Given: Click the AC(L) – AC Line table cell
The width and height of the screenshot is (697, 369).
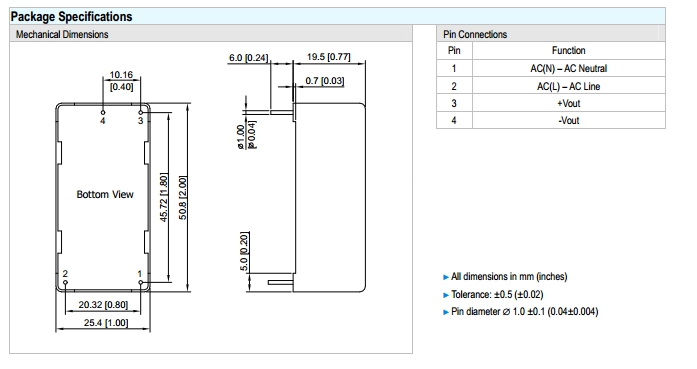Looking at the screenshot, I should (x=569, y=86).
